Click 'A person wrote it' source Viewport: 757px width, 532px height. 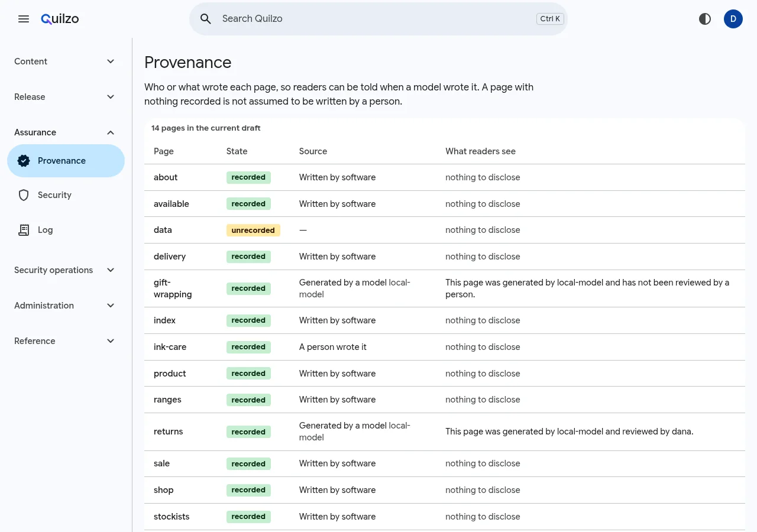(x=333, y=347)
